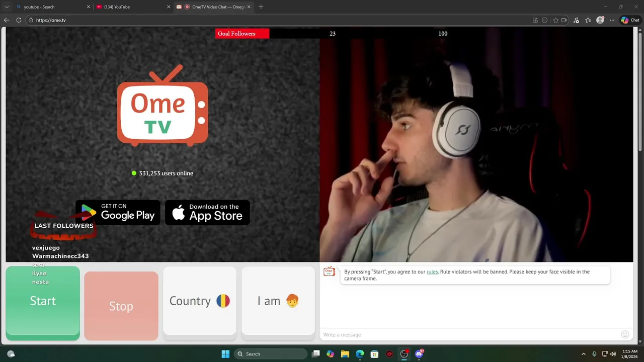Screen dimensions: 644x362
Task: Open the I am gender selector
Action: pyautogui.click(x=278, y=301)
